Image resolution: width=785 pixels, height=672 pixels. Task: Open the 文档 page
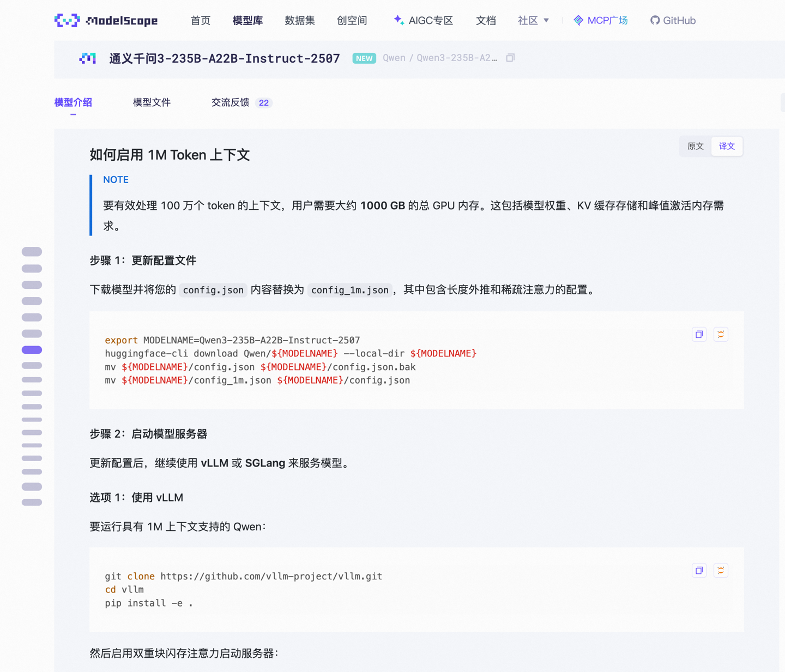[486, 20]
